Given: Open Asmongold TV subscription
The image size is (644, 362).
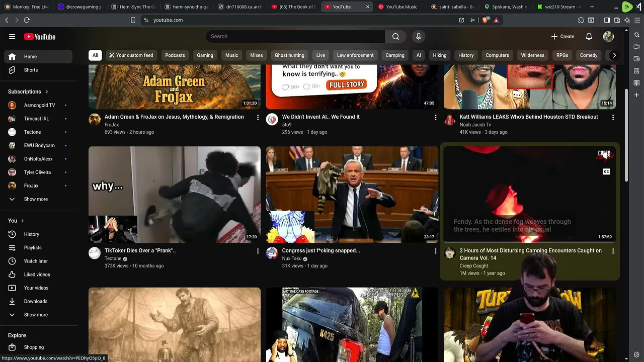Looking at the screenshot, I should tap(38, 106).
